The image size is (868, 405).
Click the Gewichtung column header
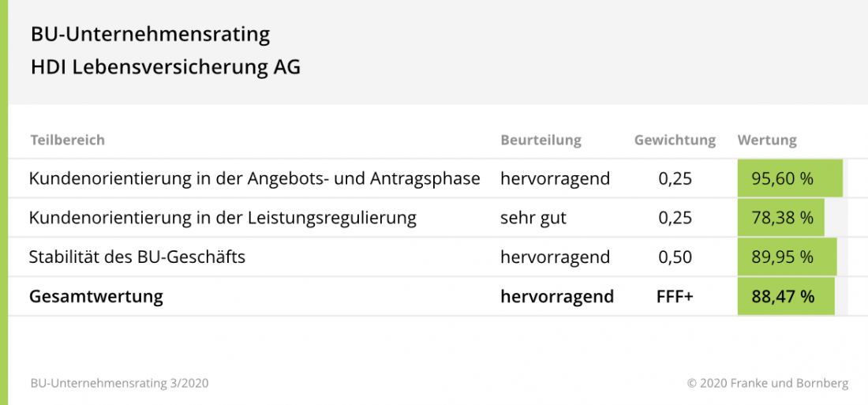[675, 141]
